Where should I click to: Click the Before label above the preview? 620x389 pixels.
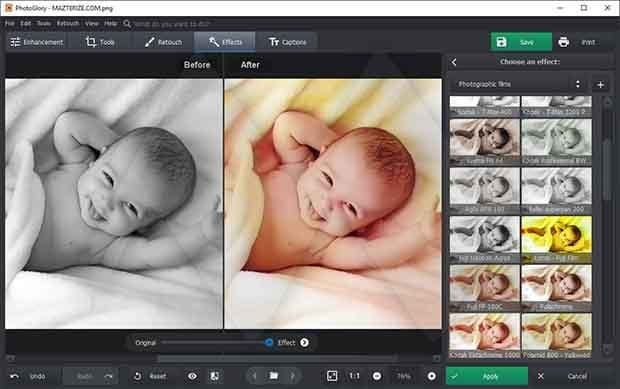pyautogui.click(x=197, y=65)
